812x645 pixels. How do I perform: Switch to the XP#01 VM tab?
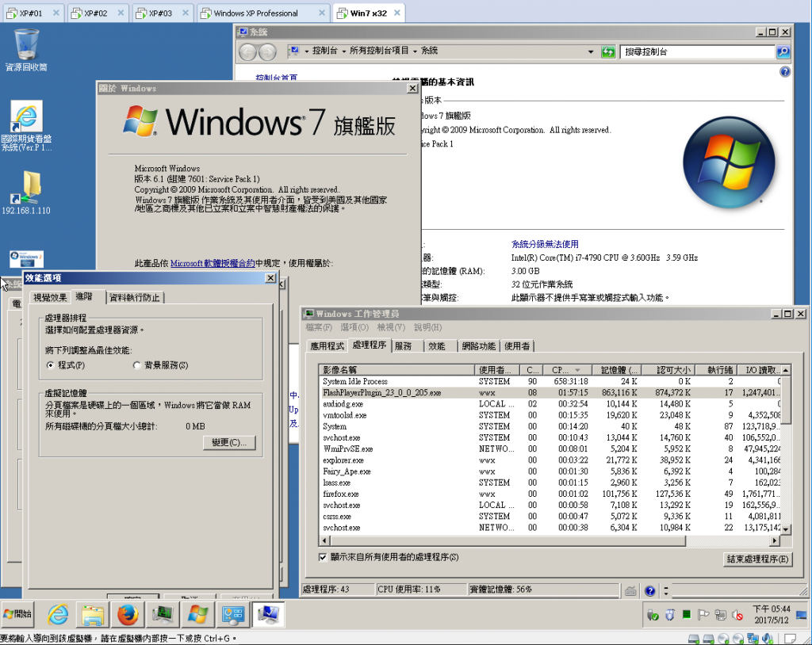click(33, 13)
